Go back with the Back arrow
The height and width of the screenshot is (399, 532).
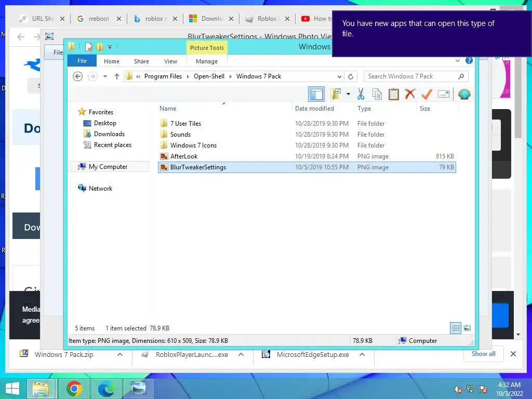pos(78,76)
